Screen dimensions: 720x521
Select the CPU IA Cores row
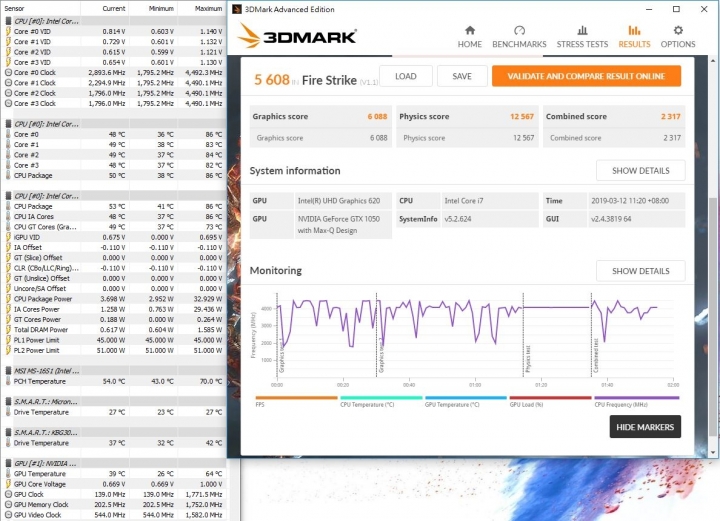[113, 217]
